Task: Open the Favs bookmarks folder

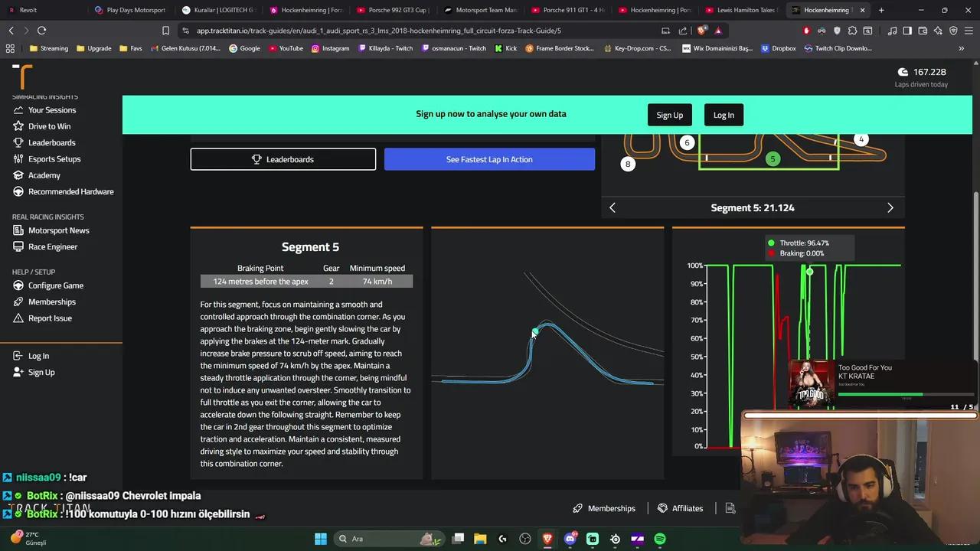Action: click(x=131, y=48)
